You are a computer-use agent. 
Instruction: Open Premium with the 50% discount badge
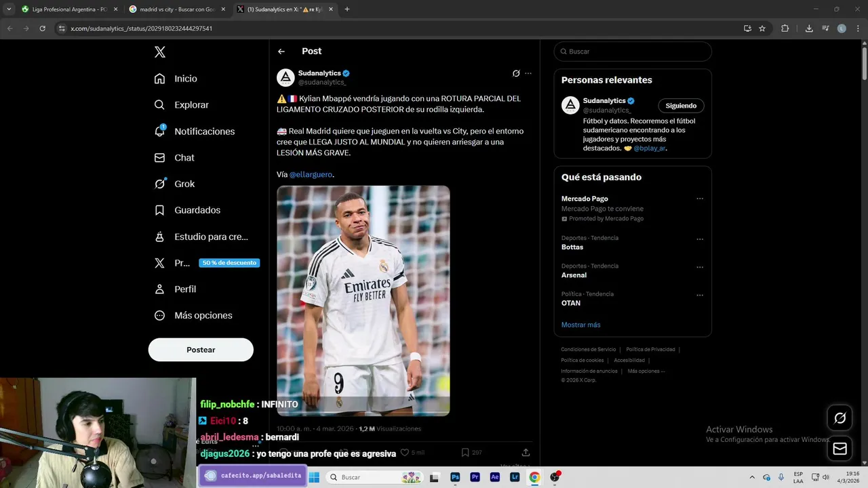coord(207,263)
